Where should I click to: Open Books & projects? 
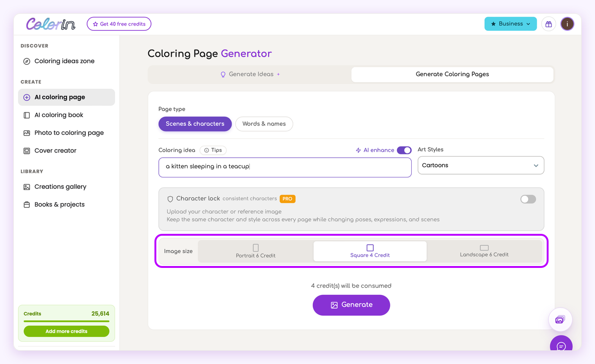pos(66,204)
